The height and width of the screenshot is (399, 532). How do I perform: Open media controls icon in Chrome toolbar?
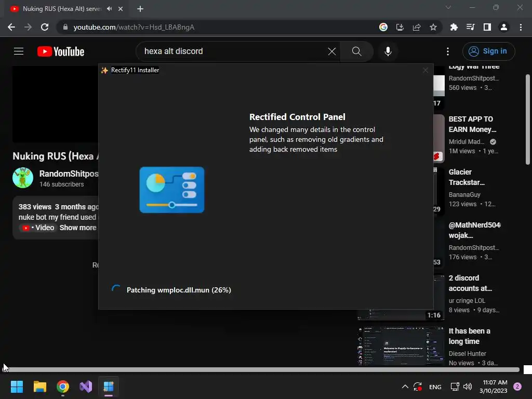pyautogui.click(x=471, y=27)
